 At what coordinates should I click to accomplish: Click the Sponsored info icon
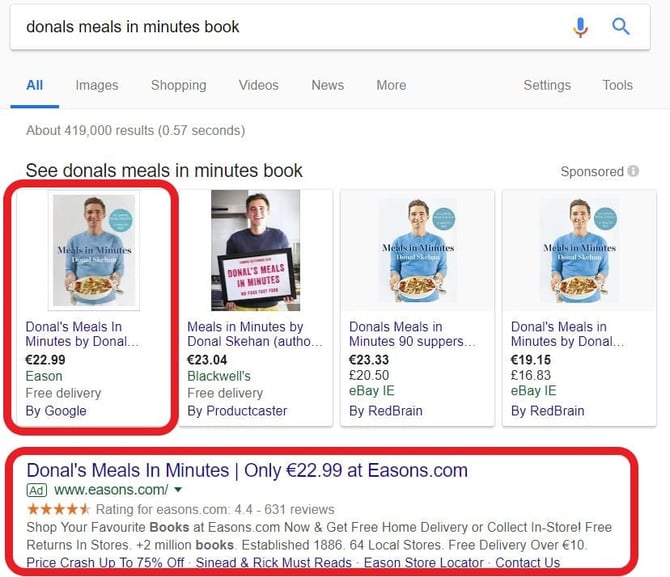point(633,172)
